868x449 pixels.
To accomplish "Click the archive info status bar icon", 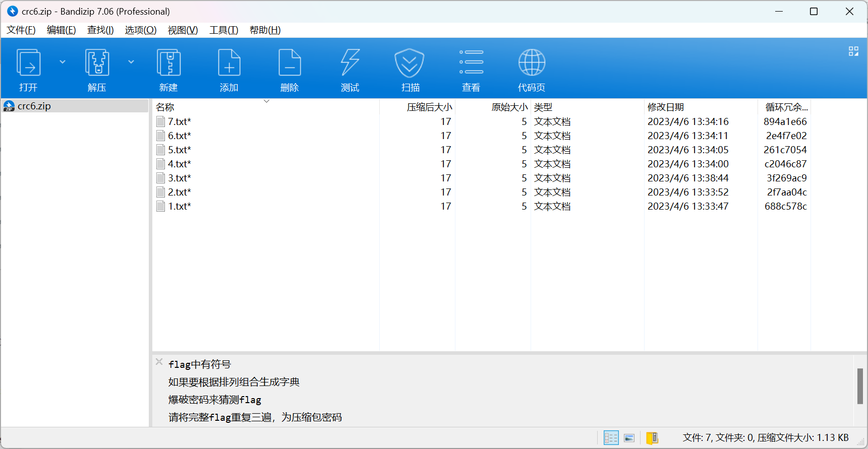I will pyautogui.click(x=652, y=438).
